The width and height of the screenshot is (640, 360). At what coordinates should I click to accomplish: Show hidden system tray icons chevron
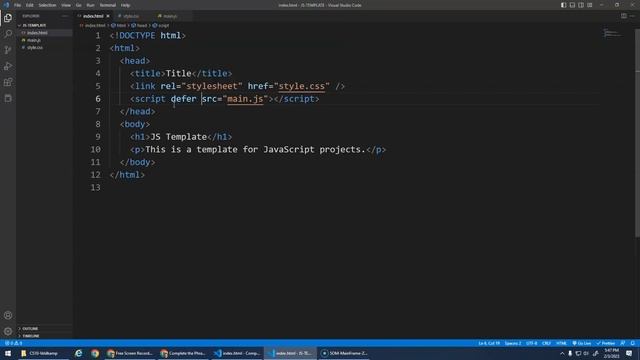click(562, 353)
